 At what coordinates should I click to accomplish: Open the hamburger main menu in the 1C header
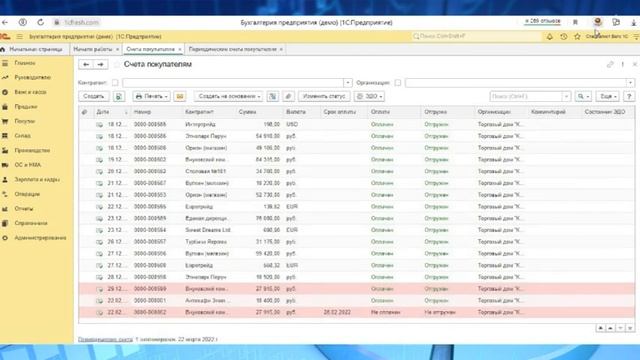point(19,36)
